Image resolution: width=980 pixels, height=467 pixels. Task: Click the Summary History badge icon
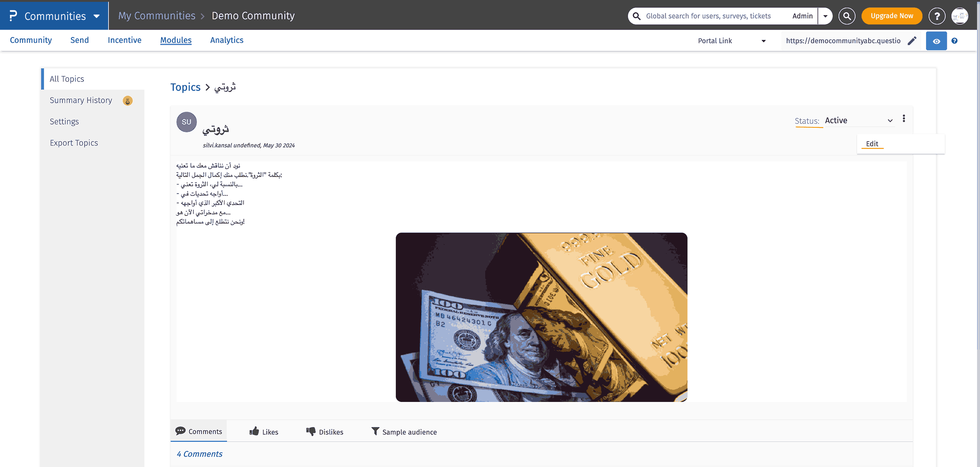(127, 101)
